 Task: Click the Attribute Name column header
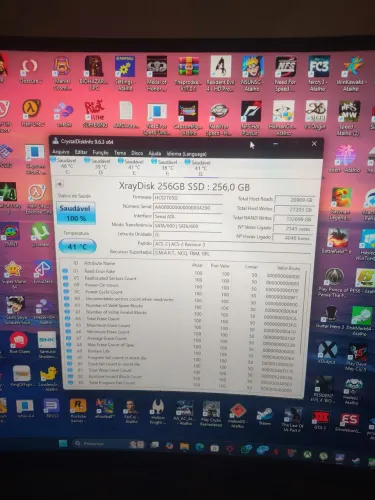pos(99,263)
